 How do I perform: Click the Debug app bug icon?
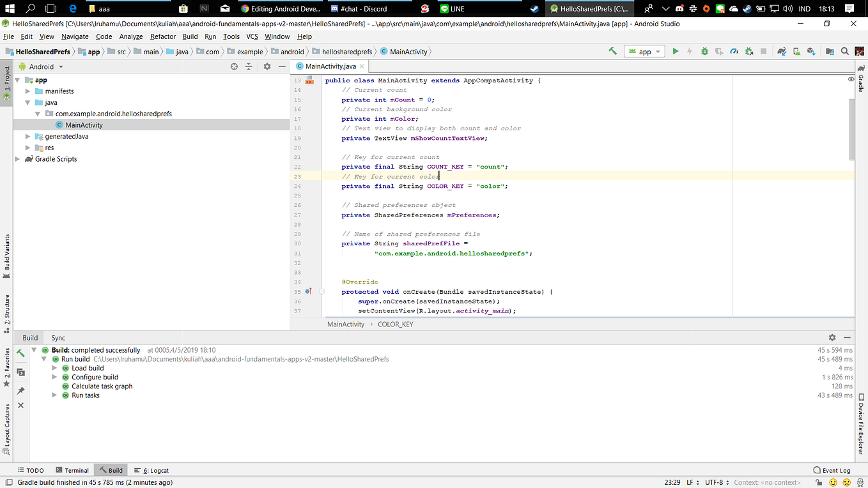(x=704, y=52)
